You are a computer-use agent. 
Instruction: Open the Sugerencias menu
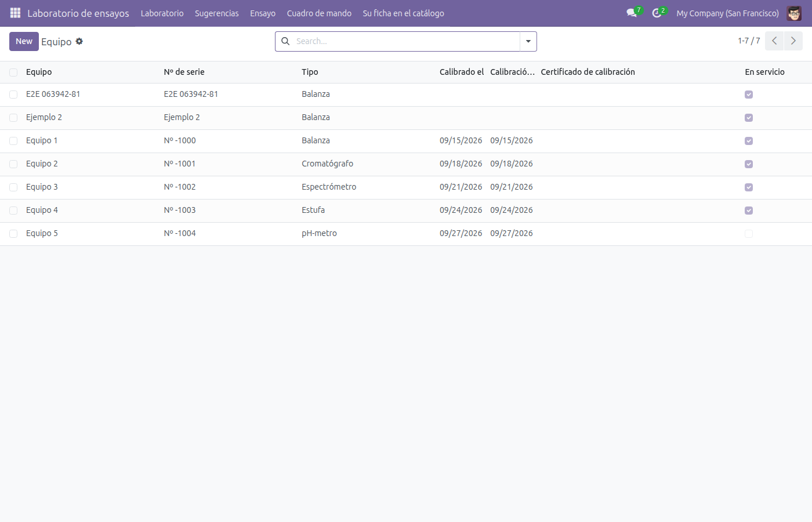(217, 13)
